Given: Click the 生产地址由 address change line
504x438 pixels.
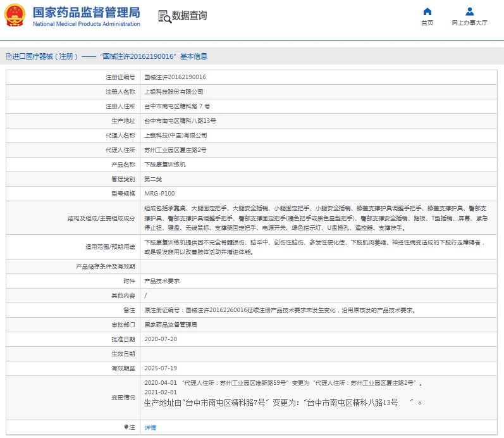Looking at the screenshot, I should [283, 403].
